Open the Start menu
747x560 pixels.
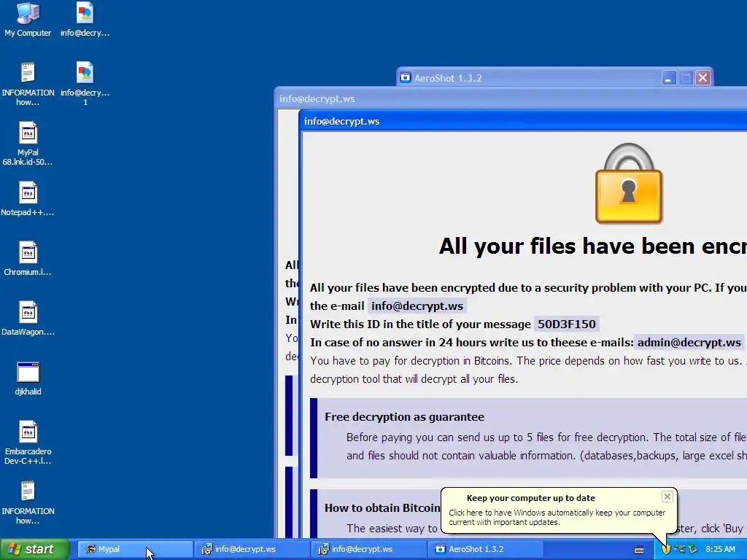[x=35, y=549]
